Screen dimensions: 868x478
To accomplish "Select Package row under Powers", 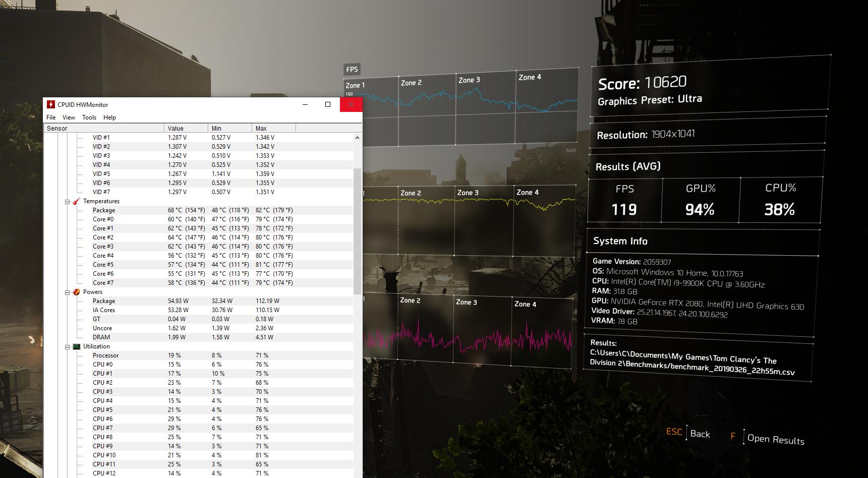I will pyautogui.click(x=198, y=301).
